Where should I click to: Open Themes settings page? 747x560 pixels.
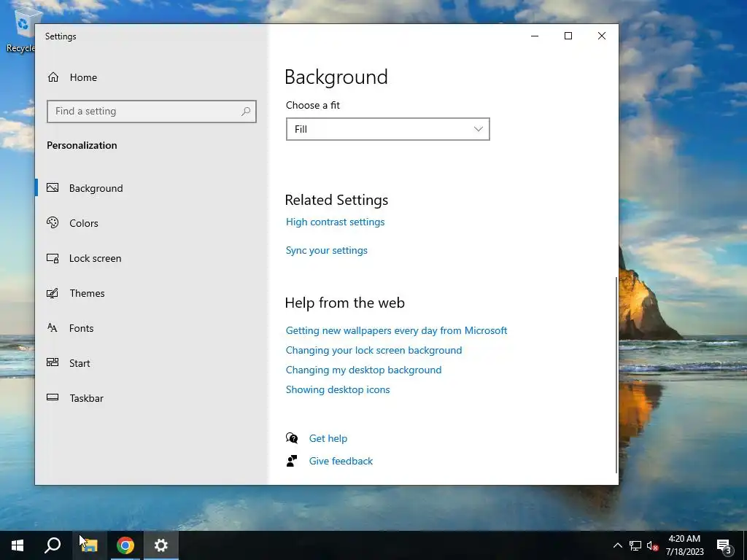point(88,293)
